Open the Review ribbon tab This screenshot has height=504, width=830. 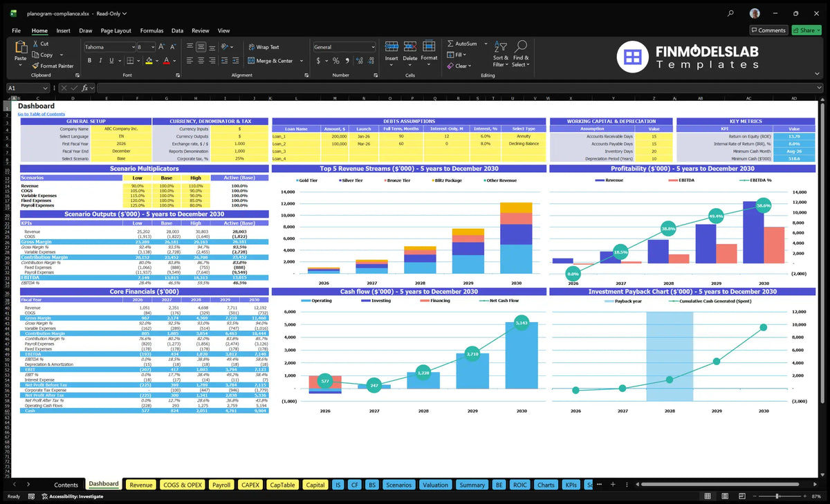pyautogui.click(x=200, y=30)
